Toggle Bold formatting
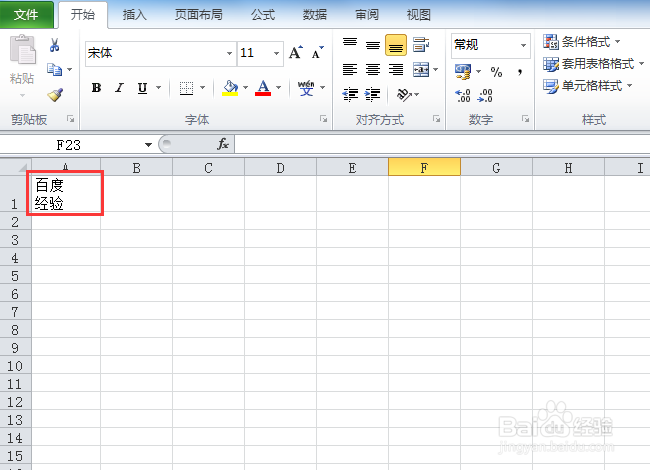 point(97,88)
